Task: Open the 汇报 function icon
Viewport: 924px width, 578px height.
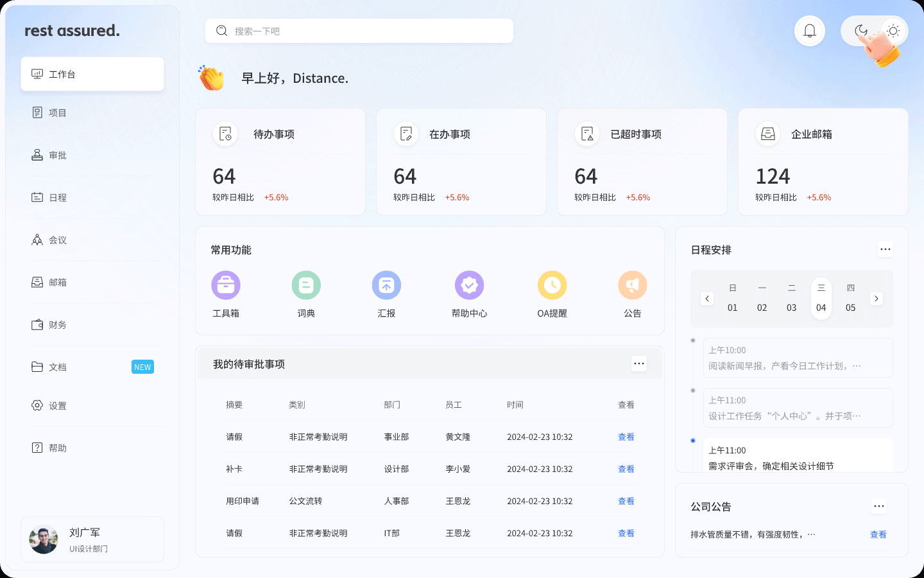Action: pyautogui.click(x=386, y=285)
